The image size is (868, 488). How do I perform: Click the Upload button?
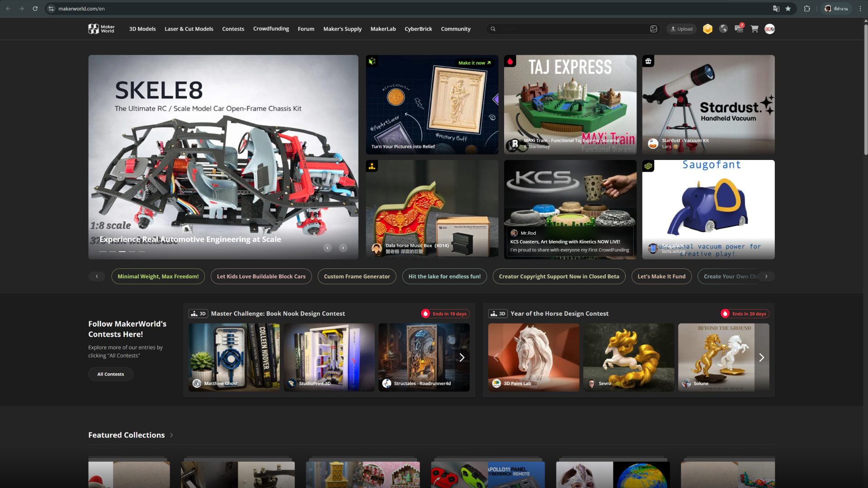tap(681, 29)
